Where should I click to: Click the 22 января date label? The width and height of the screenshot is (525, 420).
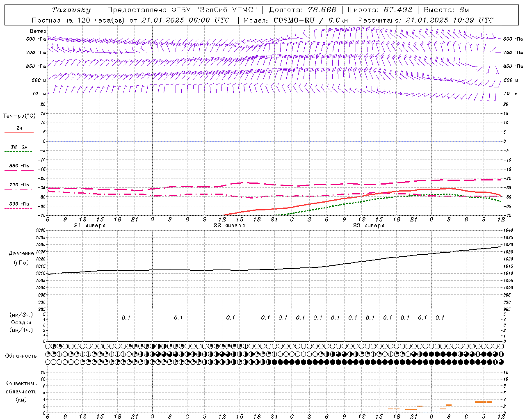click(229, 226)
